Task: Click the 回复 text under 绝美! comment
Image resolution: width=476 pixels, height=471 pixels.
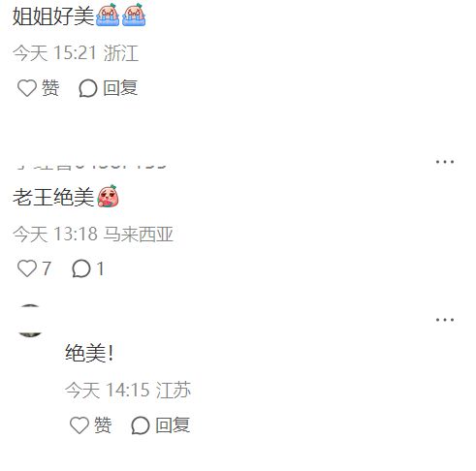Action: pos(173,424)
